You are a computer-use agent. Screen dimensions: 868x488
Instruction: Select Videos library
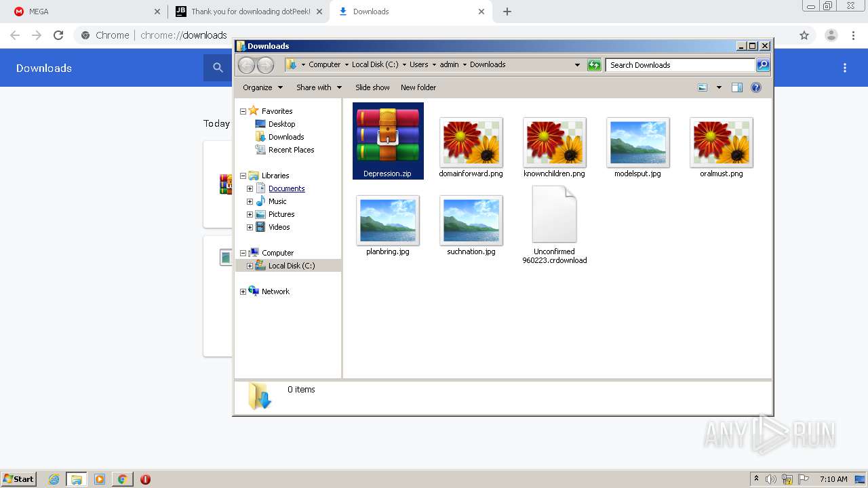click(279, 227)
